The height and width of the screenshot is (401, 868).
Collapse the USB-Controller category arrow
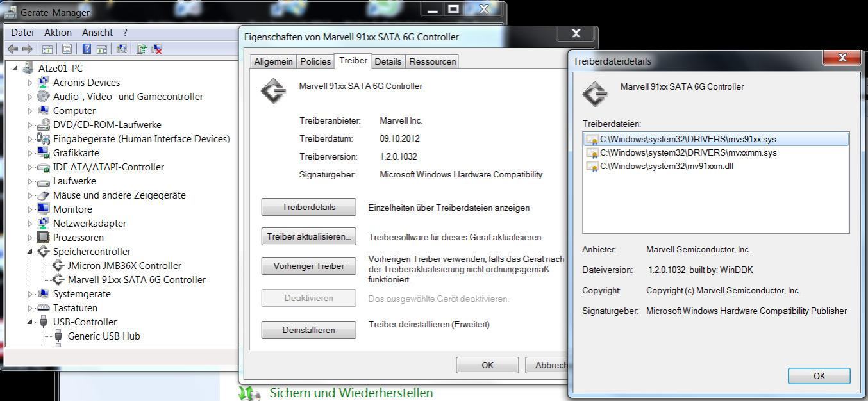[x=29, y=322]
